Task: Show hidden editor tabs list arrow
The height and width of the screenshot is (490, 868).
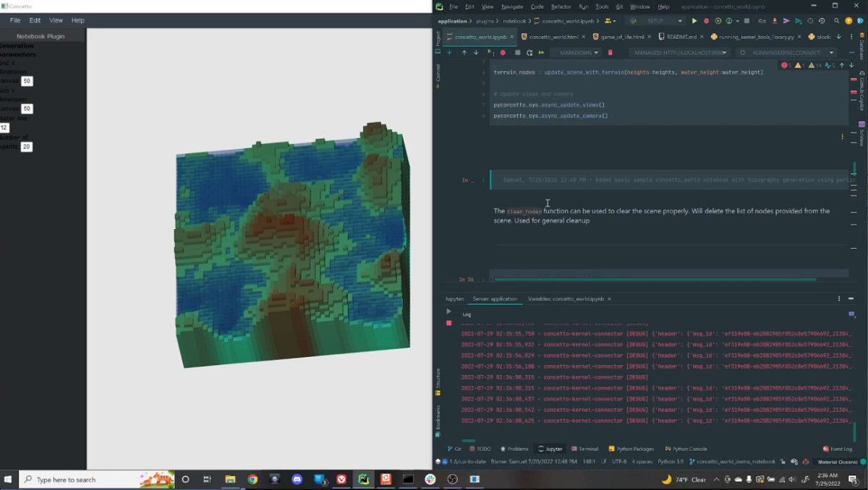Action: (x=838, y=36)
